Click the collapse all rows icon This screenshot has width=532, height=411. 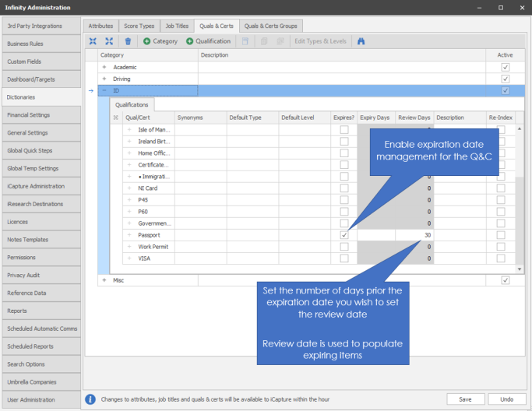click(x=93, y=41)
